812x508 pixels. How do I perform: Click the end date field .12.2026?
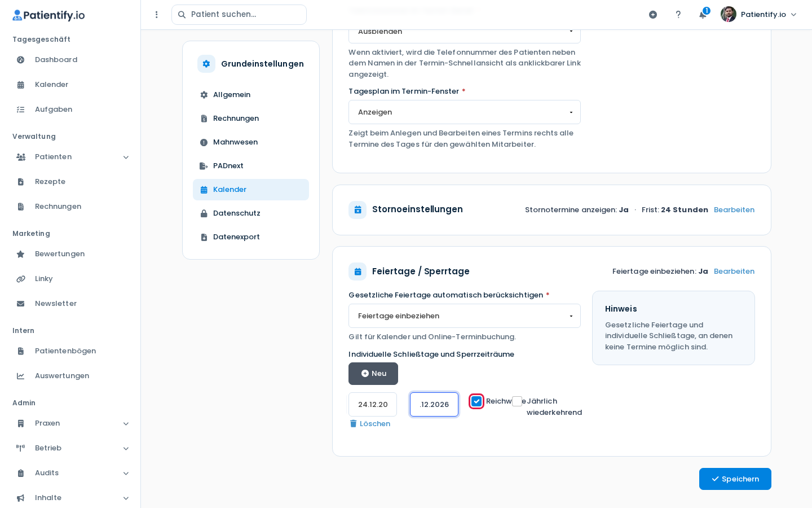click(434, 405)
